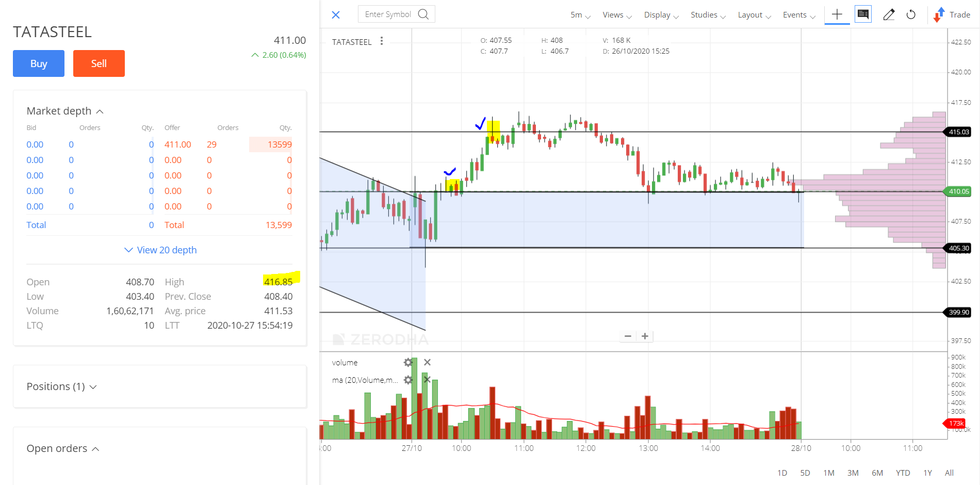Zoom in the chart with plus button
The height and width of the screenshot is (485, 980).
(645, 336)
